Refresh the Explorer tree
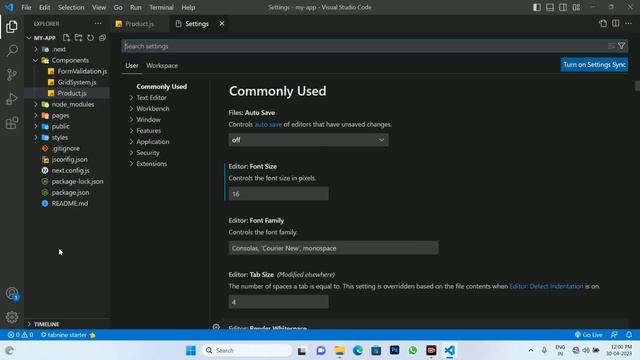 point(90,38)
